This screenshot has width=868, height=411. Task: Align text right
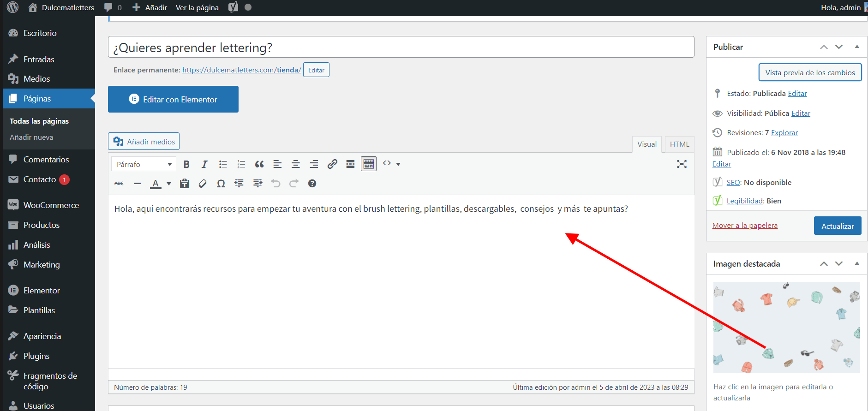[314, 164]
